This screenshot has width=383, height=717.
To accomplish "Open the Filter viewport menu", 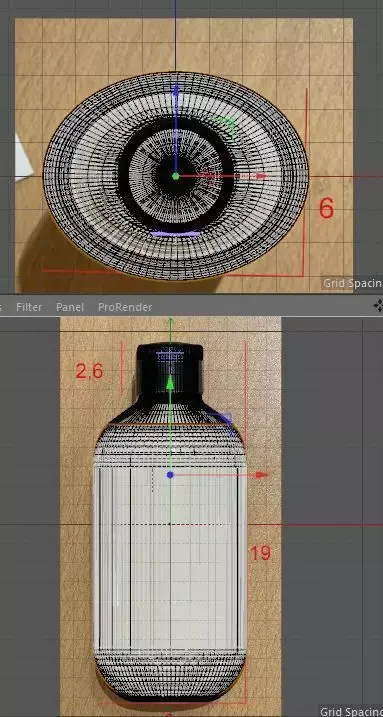I will pyautogui.click(x=29, y=307).
